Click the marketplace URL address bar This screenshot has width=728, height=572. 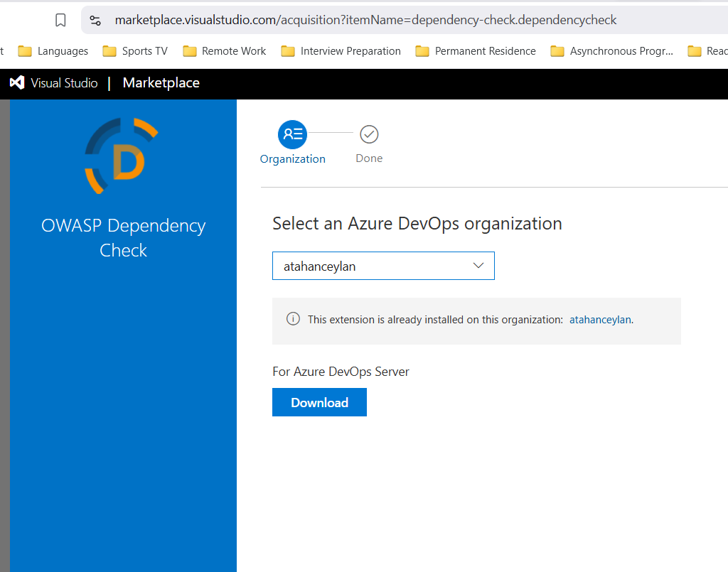click(404, 20)
